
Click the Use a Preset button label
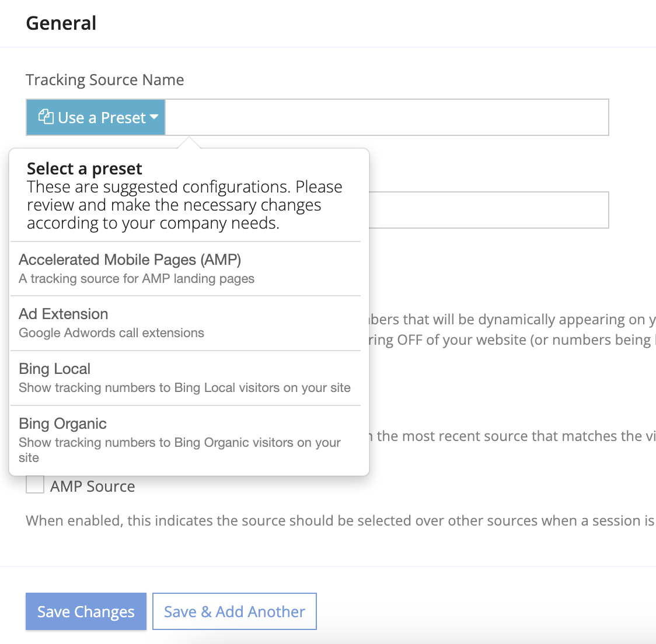point(102,118)
